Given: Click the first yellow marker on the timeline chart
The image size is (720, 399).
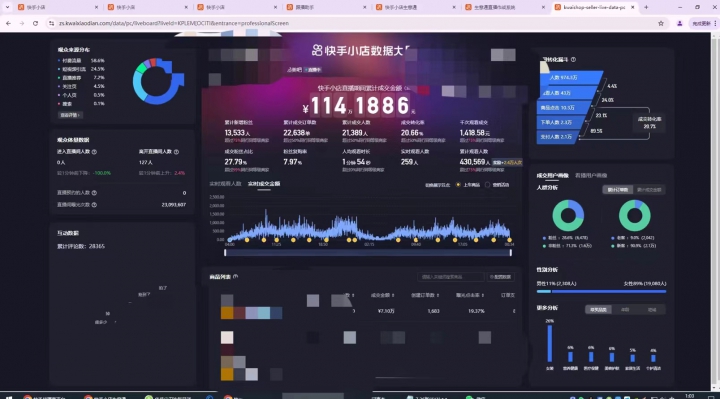Looking at the screenshot, I should [247, 240].
